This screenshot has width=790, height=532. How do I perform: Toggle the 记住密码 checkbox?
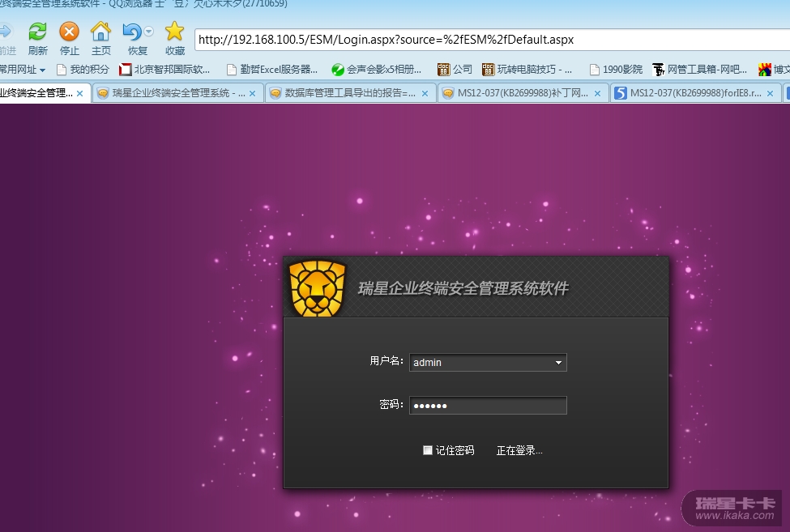click(x=428, y=450)
